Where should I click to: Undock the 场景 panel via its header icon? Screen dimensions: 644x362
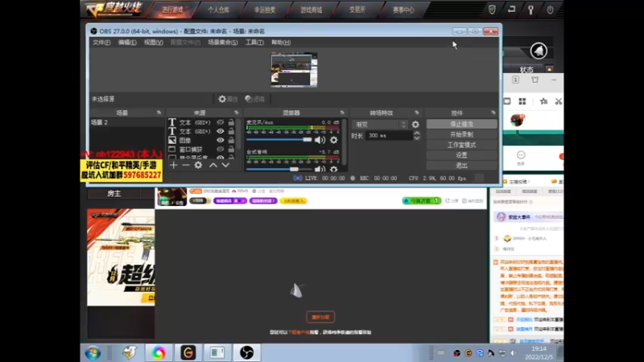[x=159, y=113]
